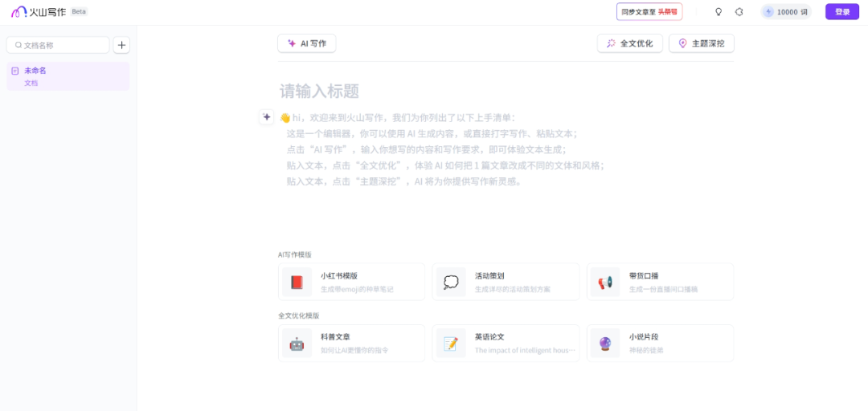868x411 pixels.
Task: Click the red book icon of 小红书模版
Action: pos(297,282)
